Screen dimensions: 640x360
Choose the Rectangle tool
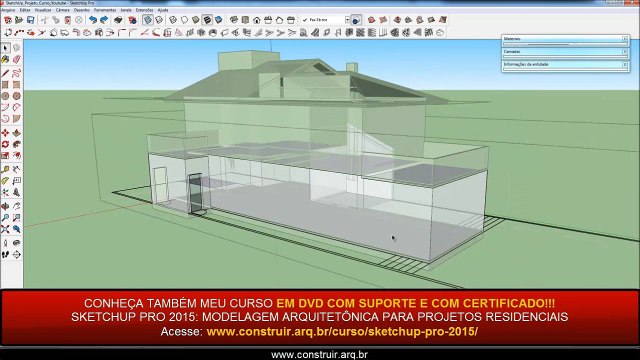tap(5, 84)
